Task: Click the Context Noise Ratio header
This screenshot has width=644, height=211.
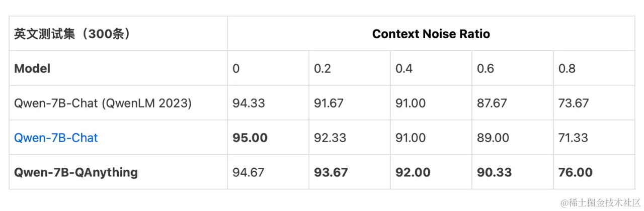Action: (431, 34)
